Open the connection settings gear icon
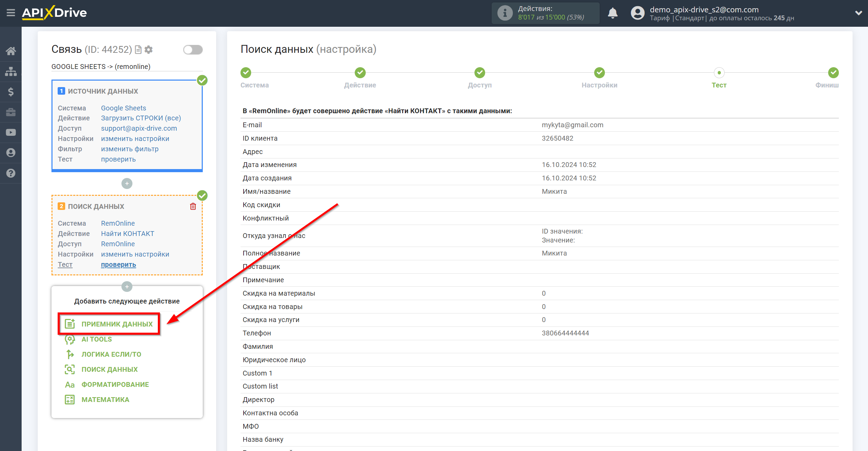The height and width of the screenshot is (451, 868). tap(149, 50)
